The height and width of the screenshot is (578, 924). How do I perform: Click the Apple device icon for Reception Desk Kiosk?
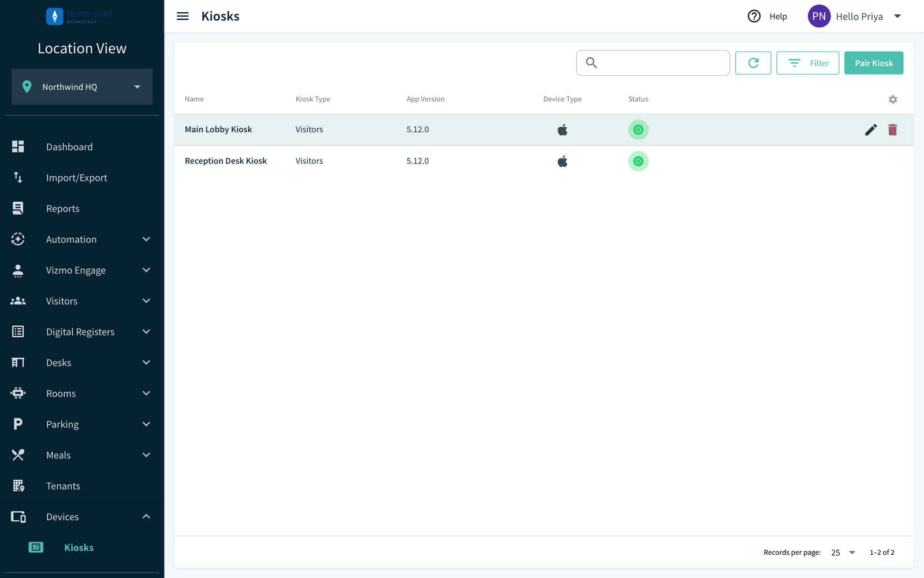pos(562,161)
